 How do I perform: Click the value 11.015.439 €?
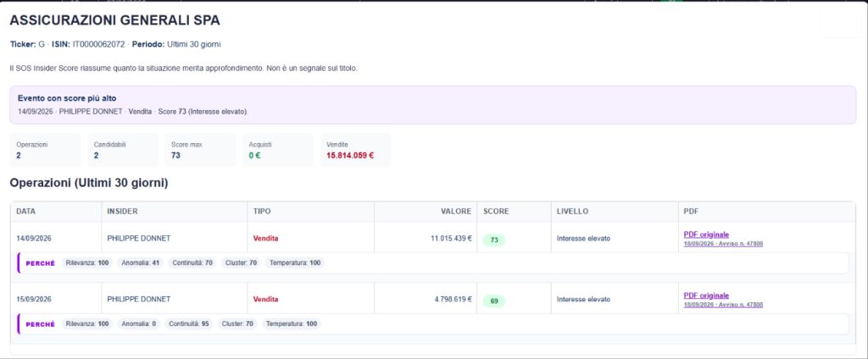[x=451, y=239]
